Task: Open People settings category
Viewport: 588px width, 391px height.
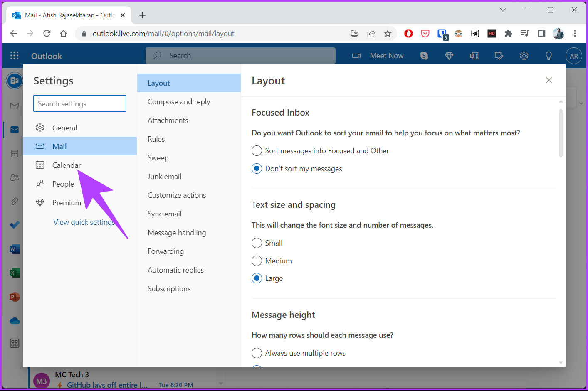Action: (x=80, y=184)
